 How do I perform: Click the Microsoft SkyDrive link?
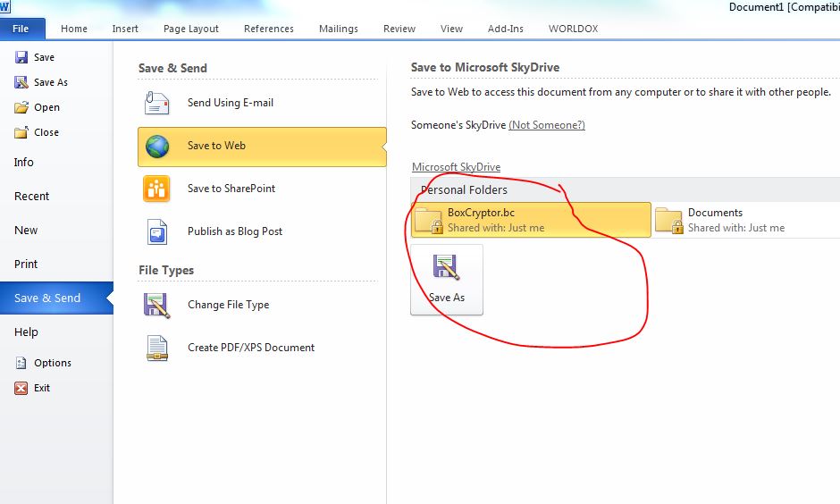pos(456,167)
